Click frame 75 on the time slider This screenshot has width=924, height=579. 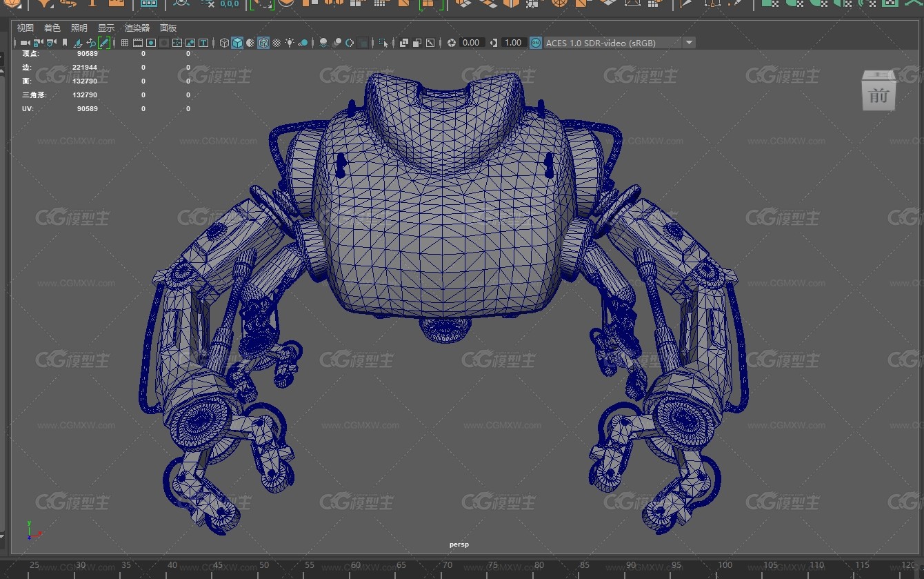coord(493,565)
